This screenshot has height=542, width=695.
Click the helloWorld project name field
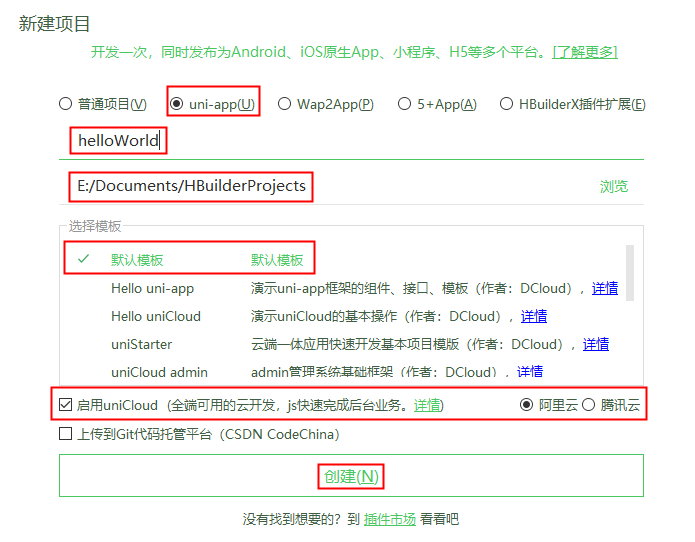[300, 141]
